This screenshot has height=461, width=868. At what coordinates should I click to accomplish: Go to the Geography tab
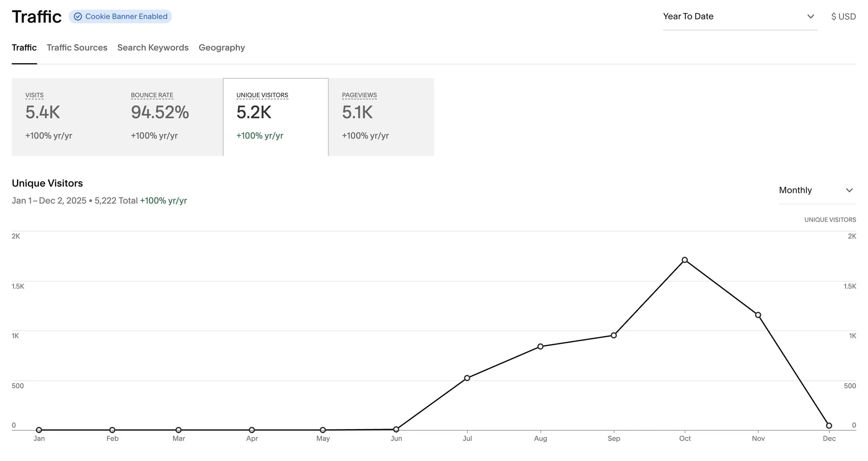pyautogui.click(x=222, y=48)
